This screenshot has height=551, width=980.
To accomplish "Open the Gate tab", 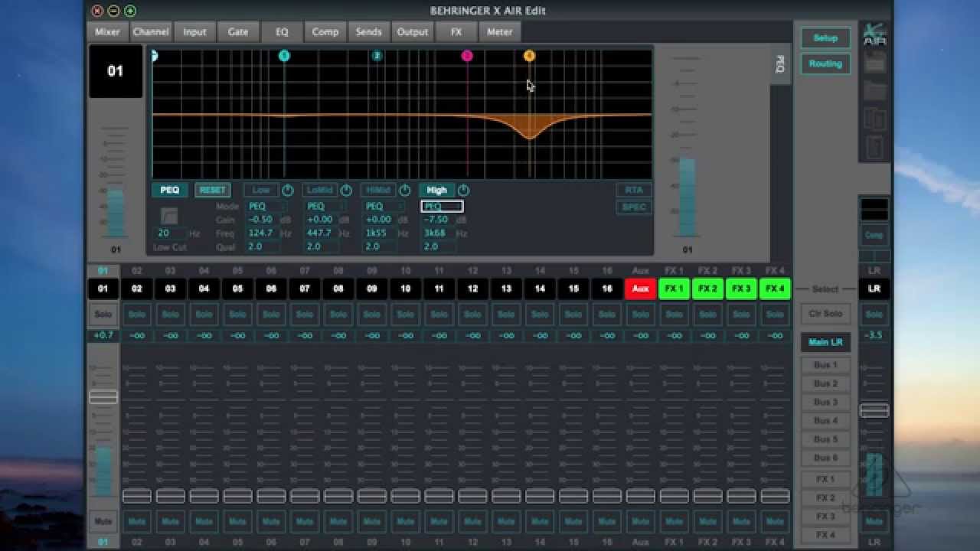I will 238,31.
